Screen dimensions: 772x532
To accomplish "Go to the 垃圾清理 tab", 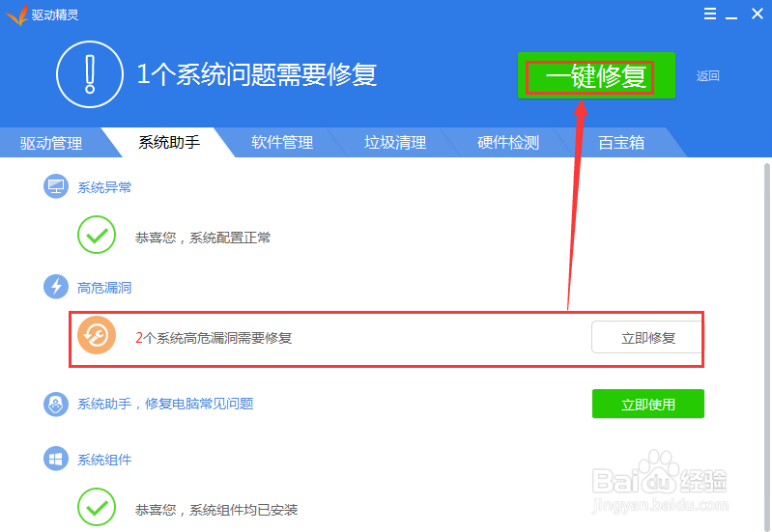I will point(395,142).
